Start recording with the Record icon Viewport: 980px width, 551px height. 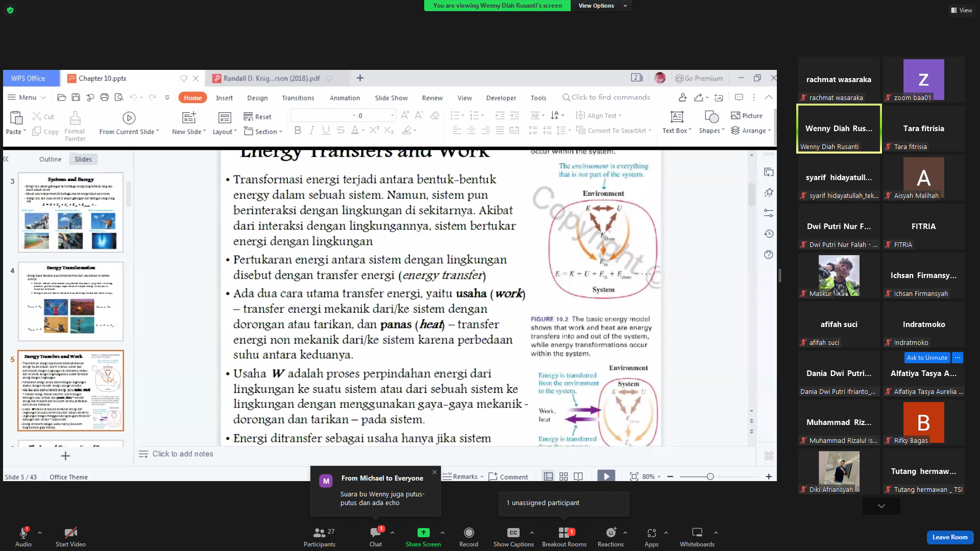469,533
